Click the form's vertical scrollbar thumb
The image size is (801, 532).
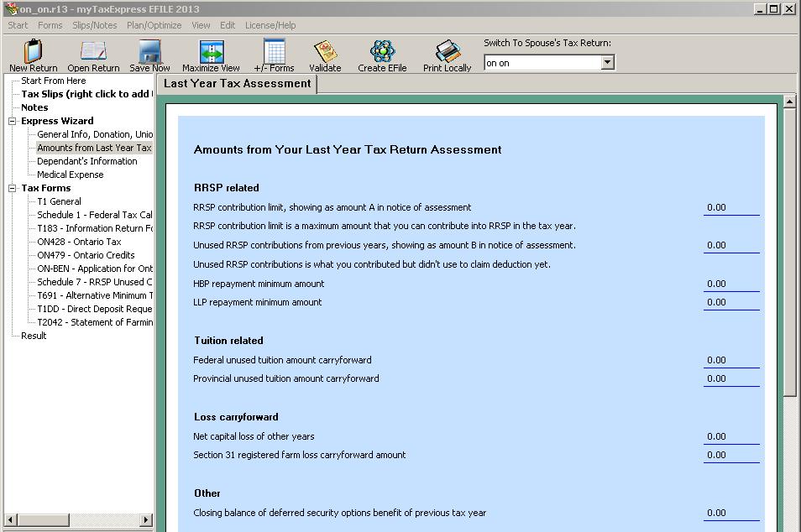click(x=790, y=252)
